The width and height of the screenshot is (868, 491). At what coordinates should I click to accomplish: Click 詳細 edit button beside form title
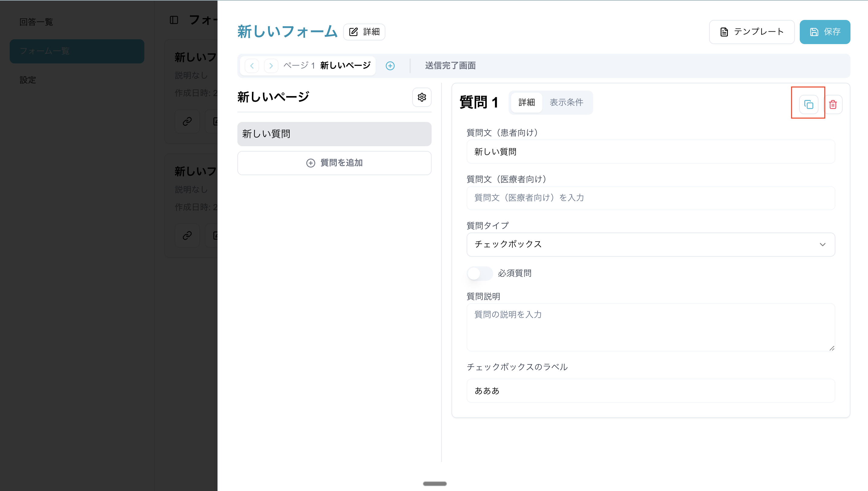(x=364, y=32)
